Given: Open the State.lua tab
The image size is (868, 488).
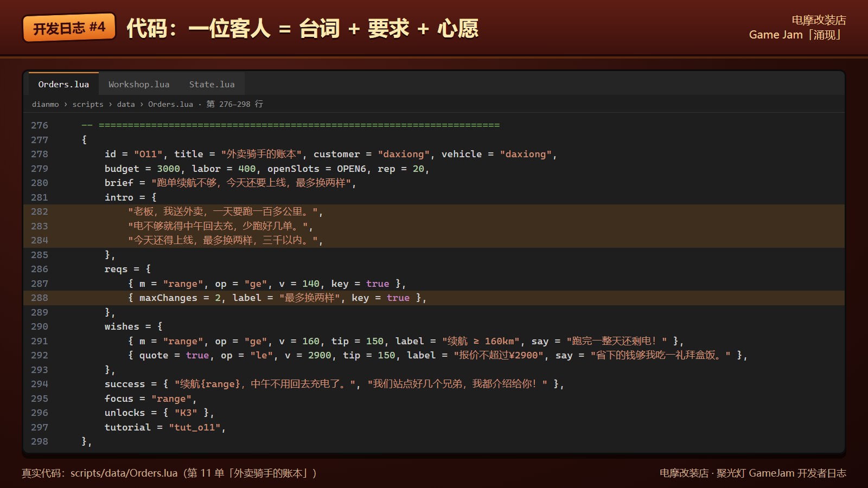Looking at the screenshot, I should pos(212,84).
